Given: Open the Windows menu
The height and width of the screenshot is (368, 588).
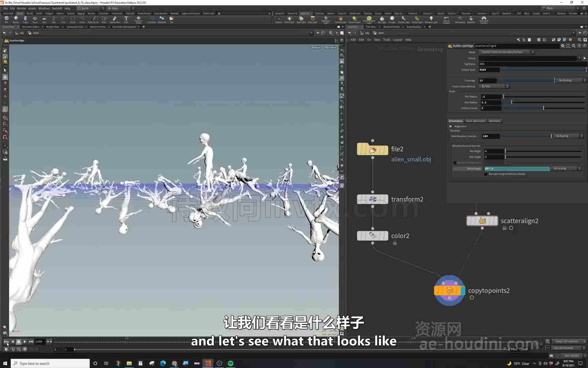Looking at the screenshot, I should 44,8.
